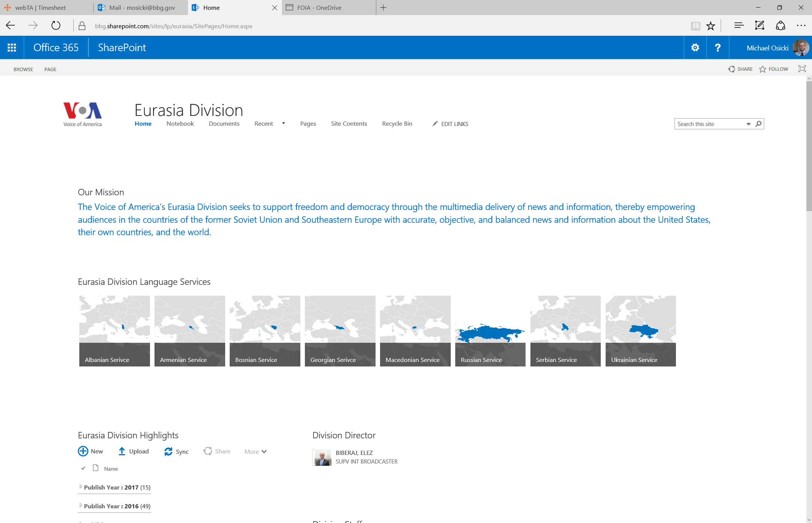Switch to Mail mosicki@bbg.gov tab
The height and width of the screenshot is (523, 812).
pyautogui.click(x=141, y=8)
